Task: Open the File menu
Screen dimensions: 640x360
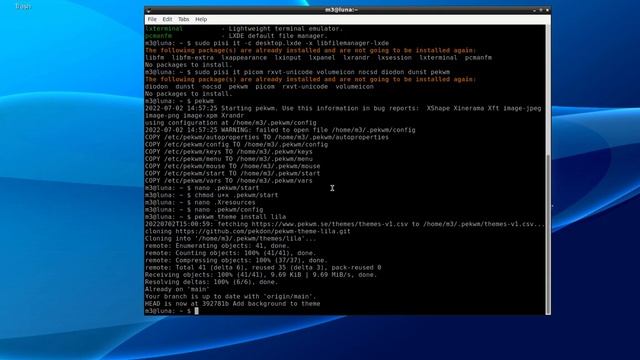Action: (x=152, y=19)
